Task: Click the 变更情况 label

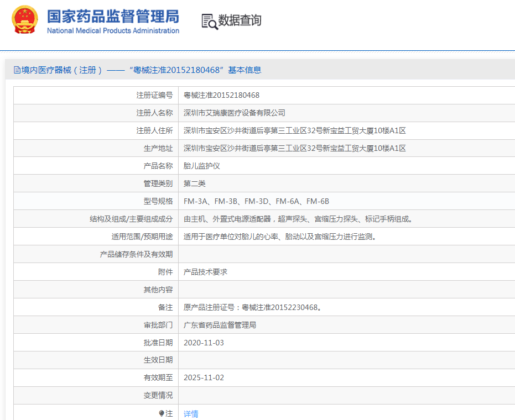Action: point(158,395)
